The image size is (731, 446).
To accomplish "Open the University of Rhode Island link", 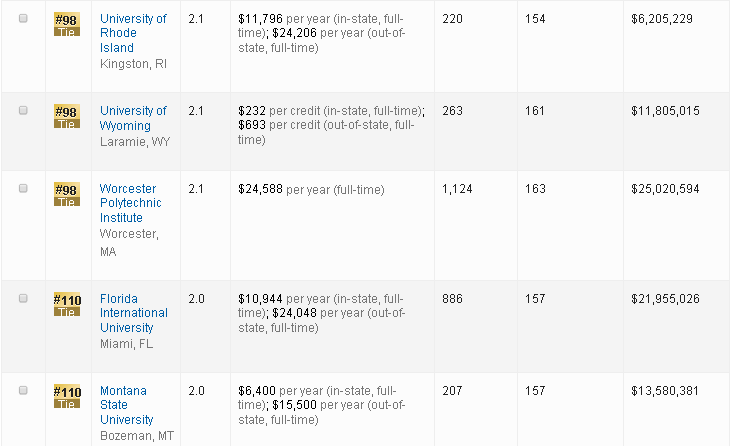I will [x=133, y=33].
